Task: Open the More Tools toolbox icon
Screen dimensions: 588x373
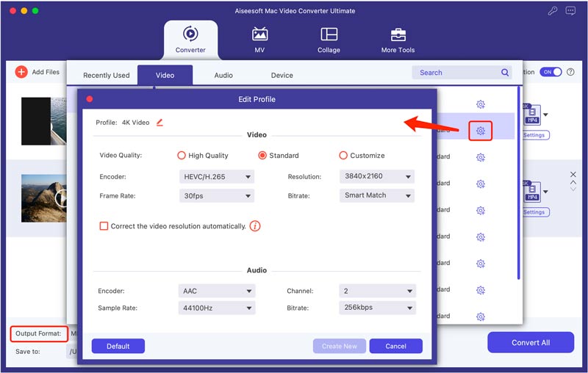Action: 398,34
